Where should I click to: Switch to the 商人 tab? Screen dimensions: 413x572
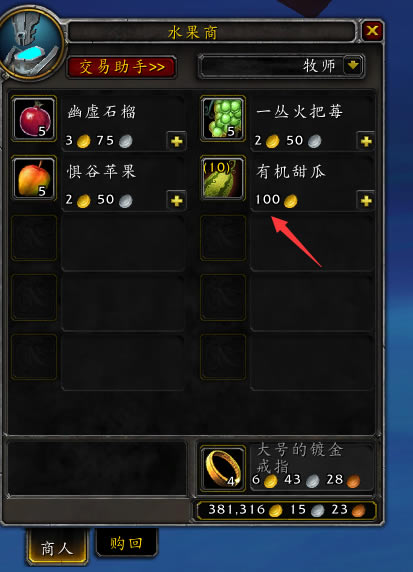tap(57, 548)
